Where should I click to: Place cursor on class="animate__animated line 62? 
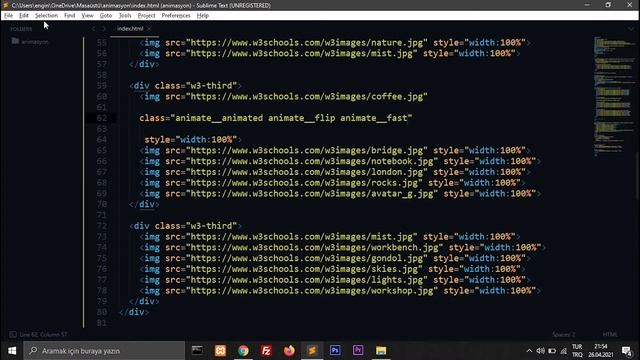coord(276,118)
